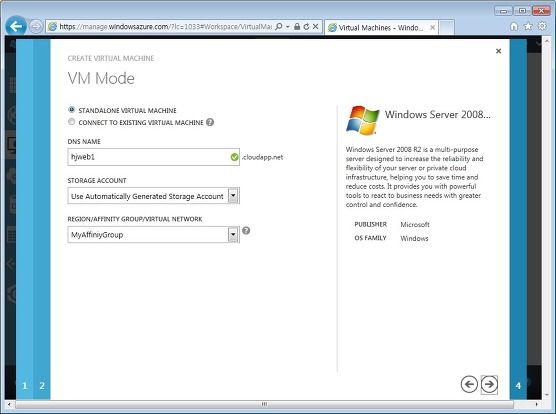Refresh the page with the reload icon
The image size is (556, 414).
click(306, 27)
